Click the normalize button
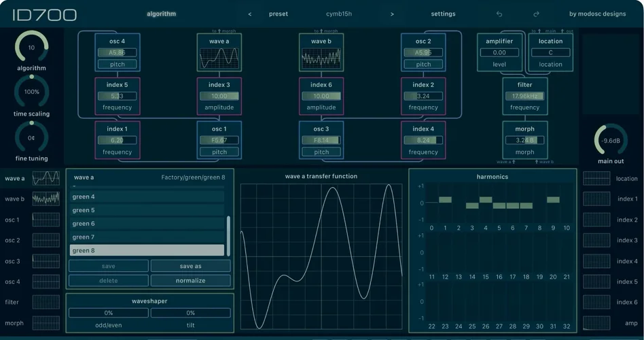Screen dimensions: 644x340 tap(190, 280)
